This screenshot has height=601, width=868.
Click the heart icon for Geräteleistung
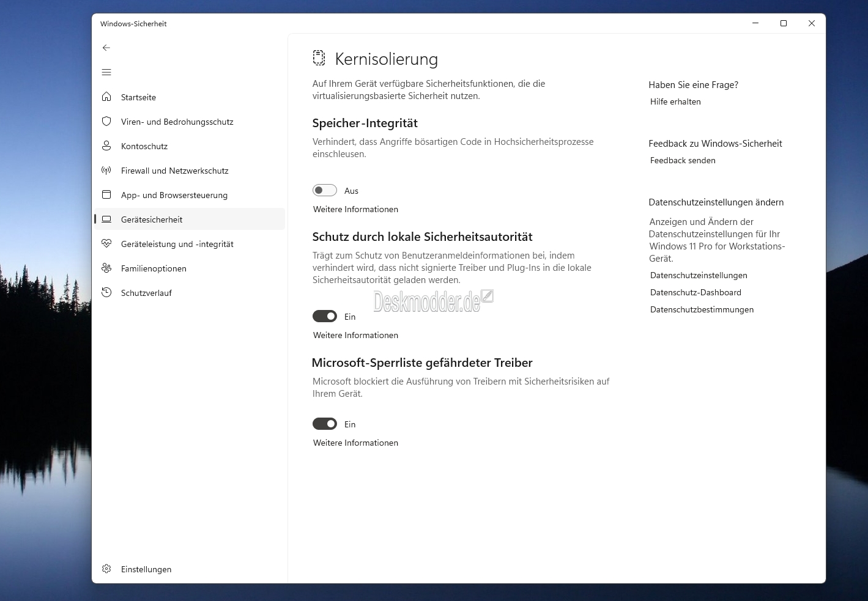[106, 243]
